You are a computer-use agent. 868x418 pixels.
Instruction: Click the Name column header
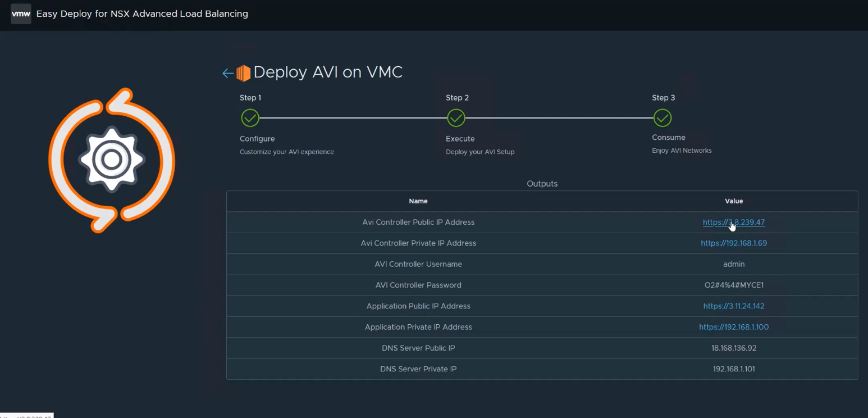(418, 201)
